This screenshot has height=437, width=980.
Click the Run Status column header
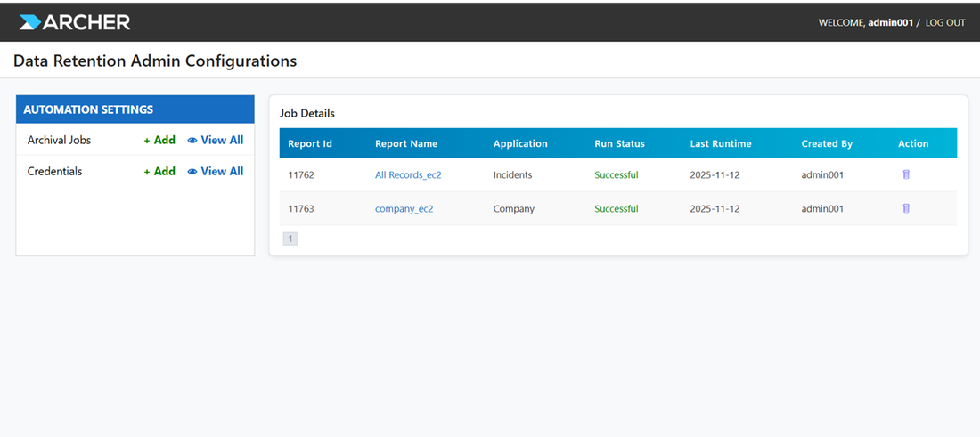(x=619, y=143)
